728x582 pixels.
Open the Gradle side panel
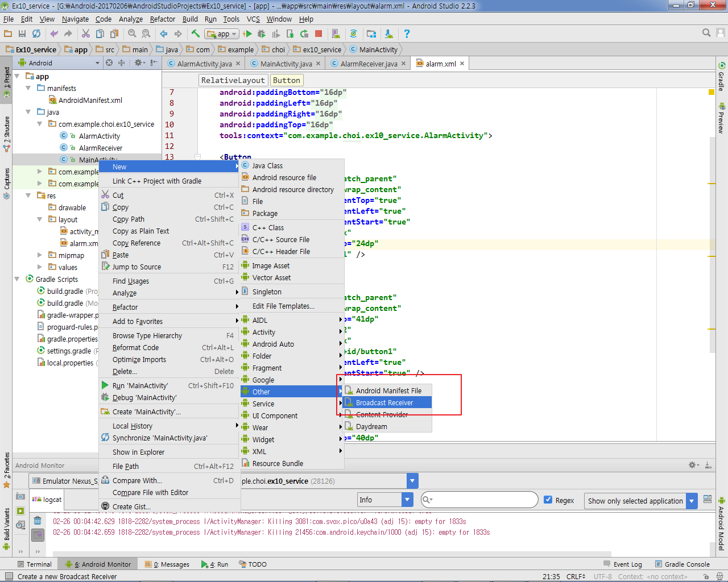pyautogui.click(x=721, y=77)
